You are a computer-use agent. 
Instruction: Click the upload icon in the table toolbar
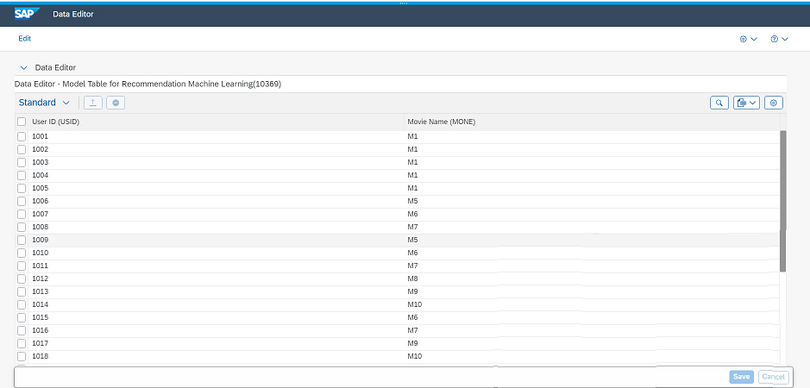point(93,103)
